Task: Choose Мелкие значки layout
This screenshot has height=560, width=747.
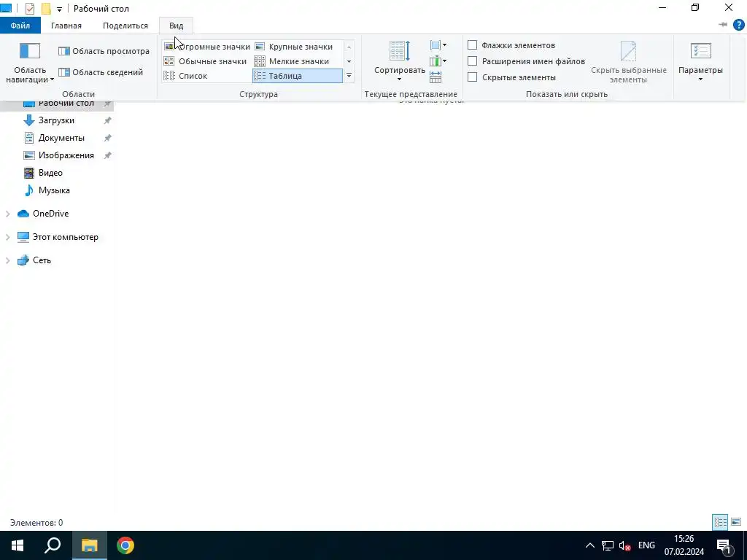Action: (297, 61)
